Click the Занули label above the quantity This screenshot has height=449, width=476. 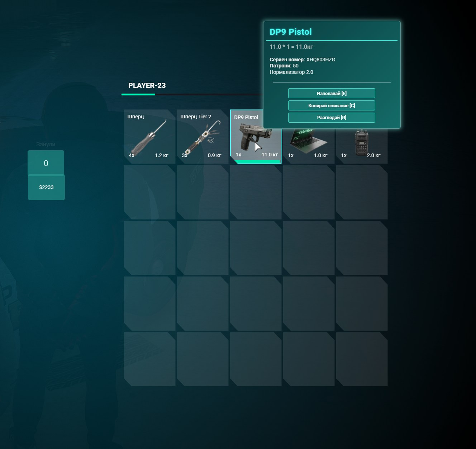coord(46,144)
